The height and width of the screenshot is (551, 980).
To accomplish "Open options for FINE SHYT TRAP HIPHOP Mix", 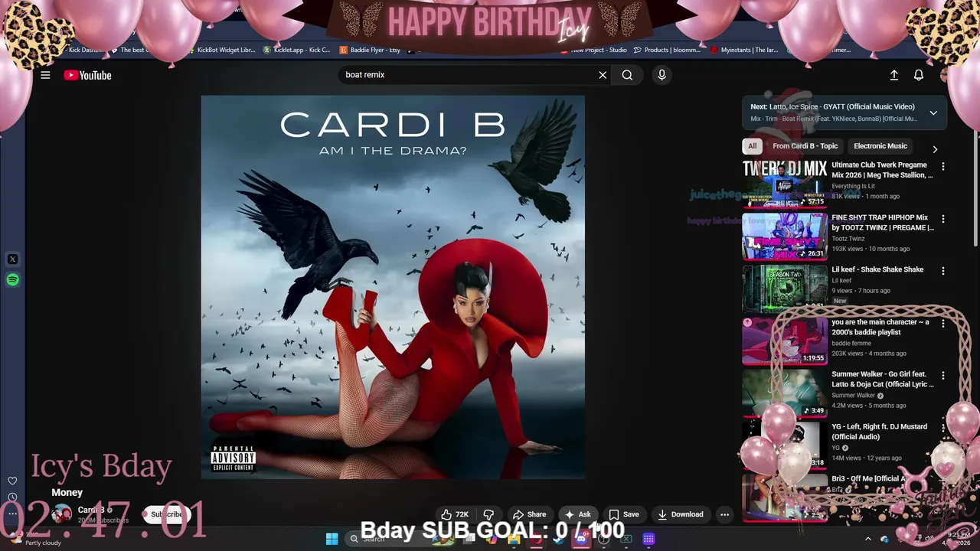I will [x=943, y=219].
